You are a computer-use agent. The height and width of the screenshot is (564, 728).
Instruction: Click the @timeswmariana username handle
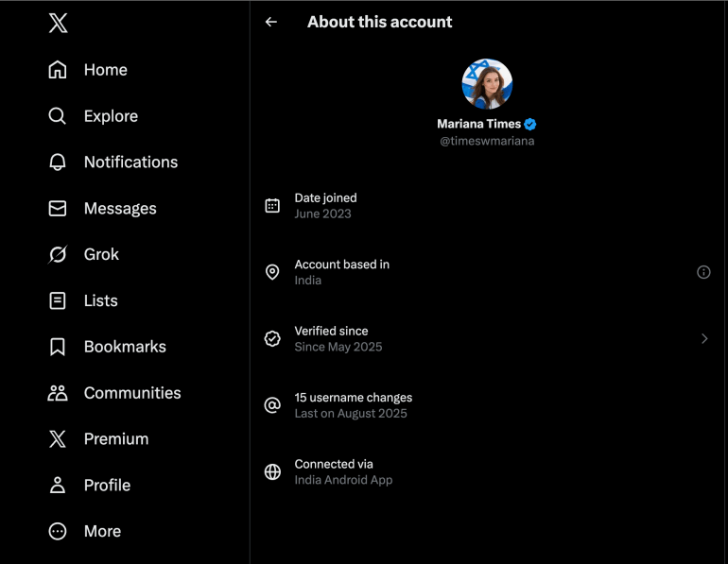487,141
